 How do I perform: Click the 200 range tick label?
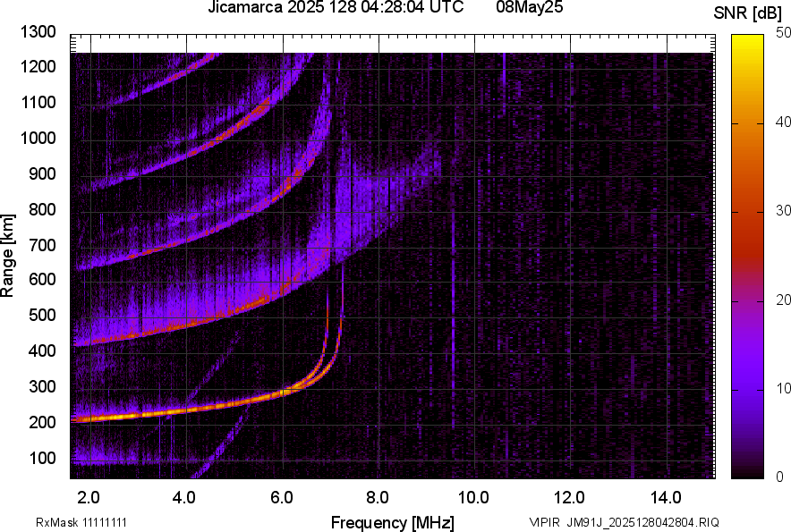point(42,422)
